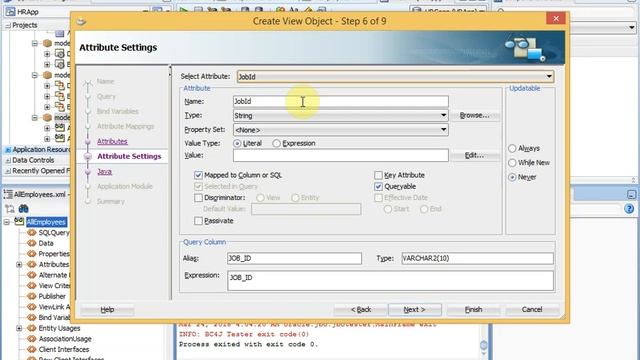640x360 pixels.
Task: Click the minimize panel icon on right
Action: (631, 195)
